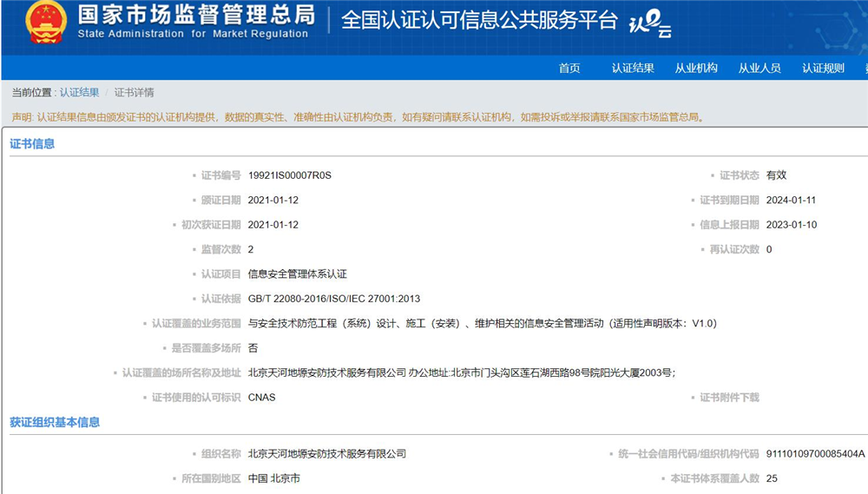Click the 再认证次数 value 0

coord(769,249)
